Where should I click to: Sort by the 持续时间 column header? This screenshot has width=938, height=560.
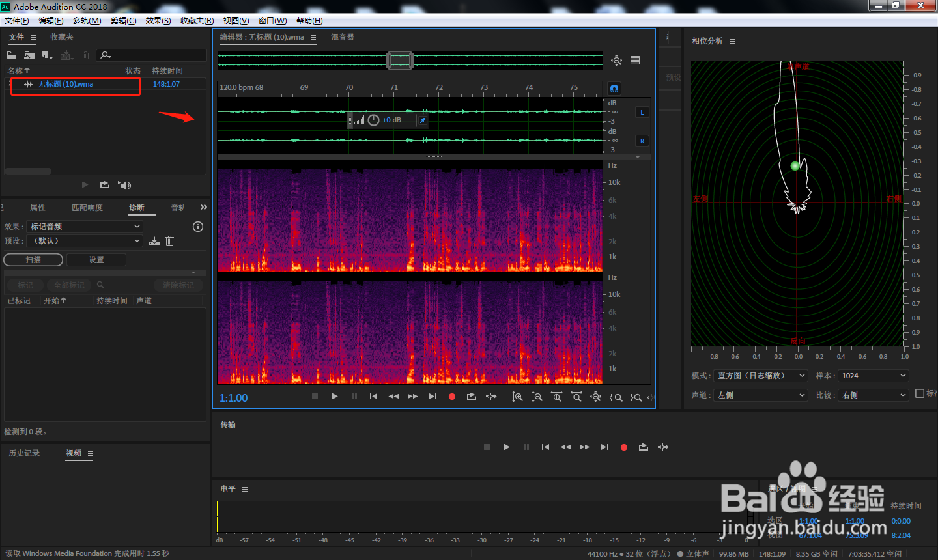(x=167, y=71)
